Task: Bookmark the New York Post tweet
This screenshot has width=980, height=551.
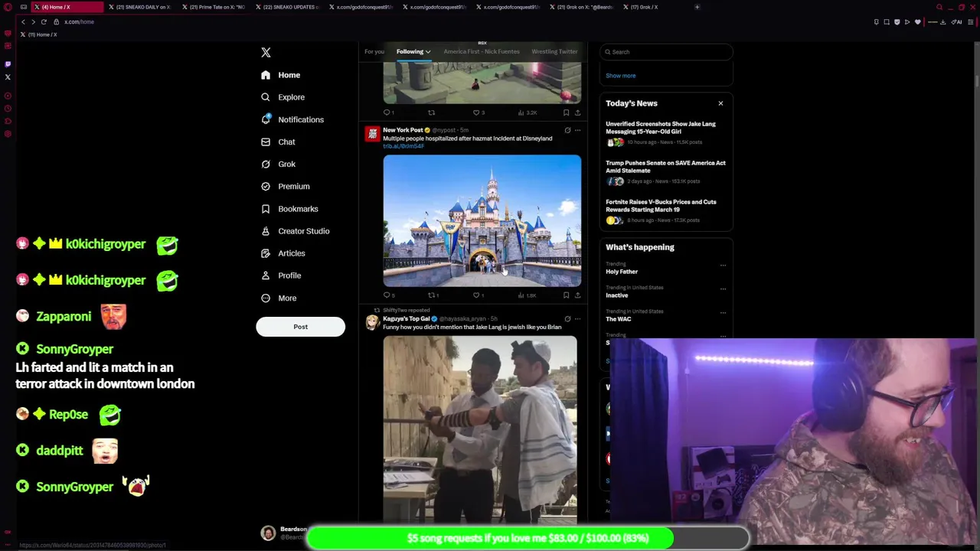Action: 567,295
